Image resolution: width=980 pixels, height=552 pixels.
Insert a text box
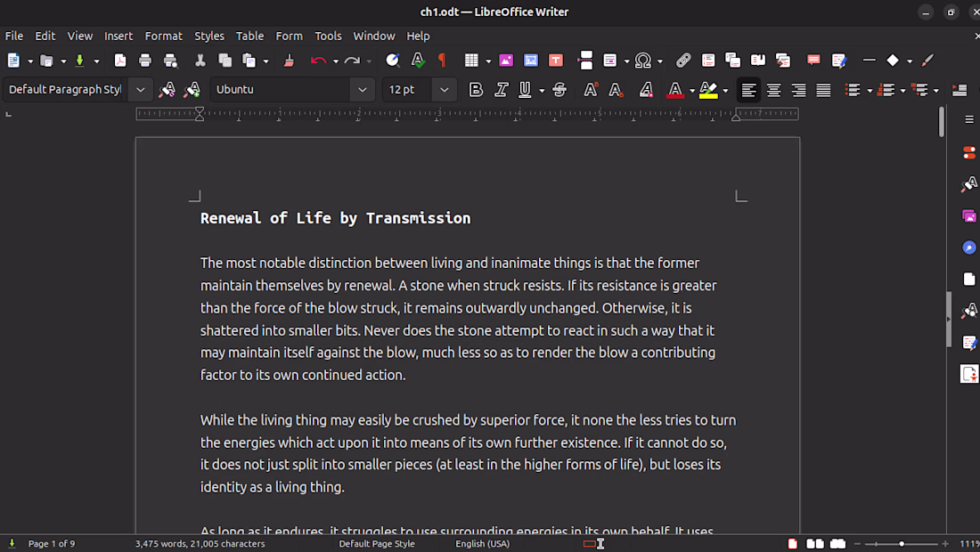[556, 61]
